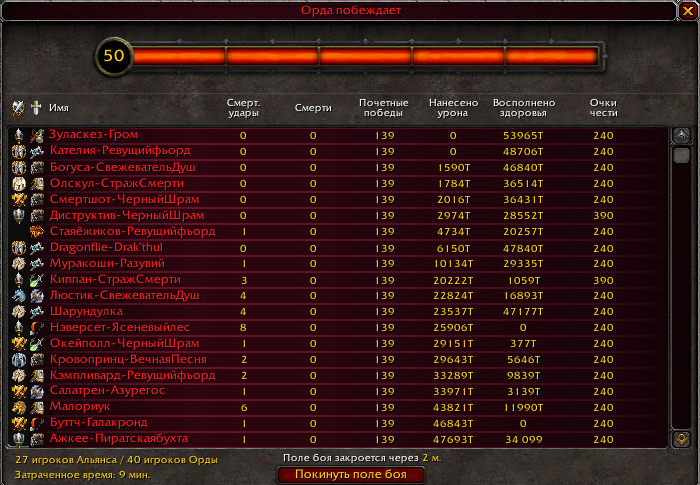Screen dimensions: 700x485
Task: Sort by Нанесено урона column
Action: pyautogui.click(x=453, y=108)
